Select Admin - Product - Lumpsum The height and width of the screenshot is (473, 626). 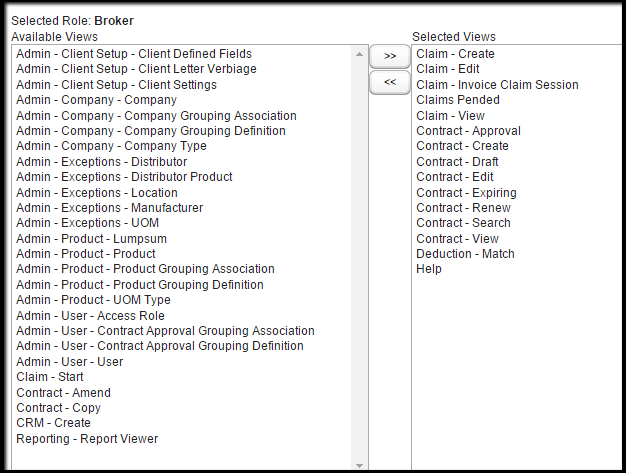pyautogui.click(x=91, y=239)
